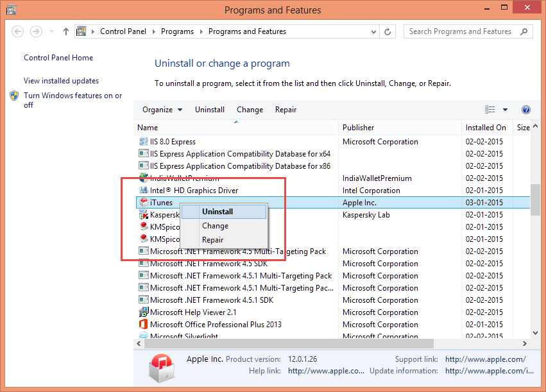Select Microsoft .NET Framework 4.5.1 SDK
This screenshot has height=392, width=546.
click(333, 300)
